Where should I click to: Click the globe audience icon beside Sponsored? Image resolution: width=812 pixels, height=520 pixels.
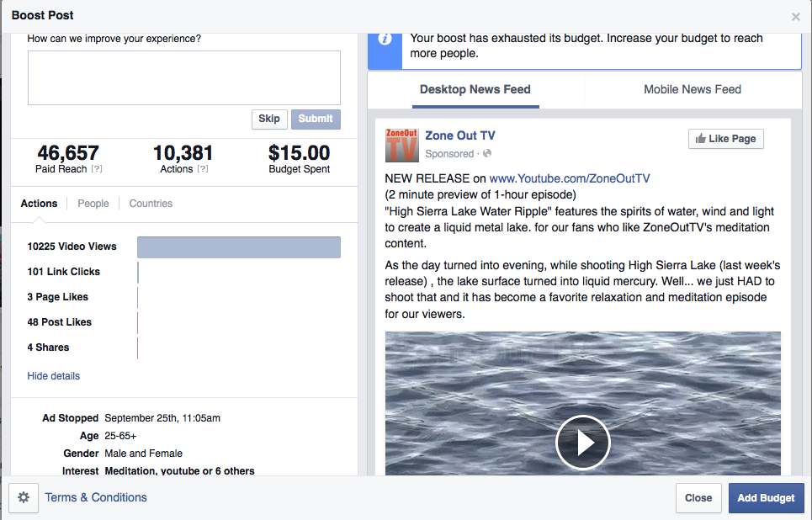point(487,154)
